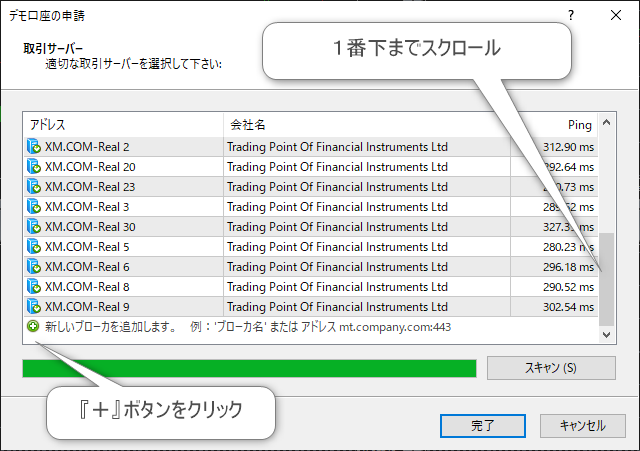Viewport: 640px width, 451px height.
Task: Click server icon for XM.COM-Real 8
Action: point(34,287)
